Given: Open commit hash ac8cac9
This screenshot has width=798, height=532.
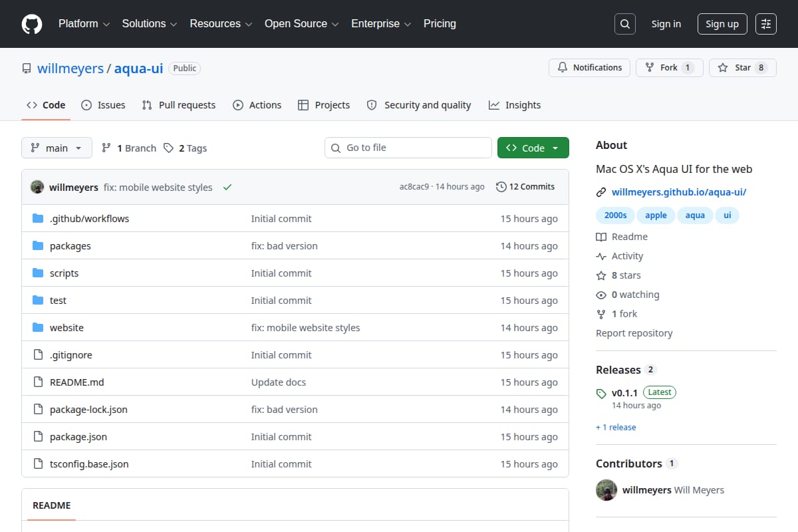Looking at the screenshot, I should (414, 187).
